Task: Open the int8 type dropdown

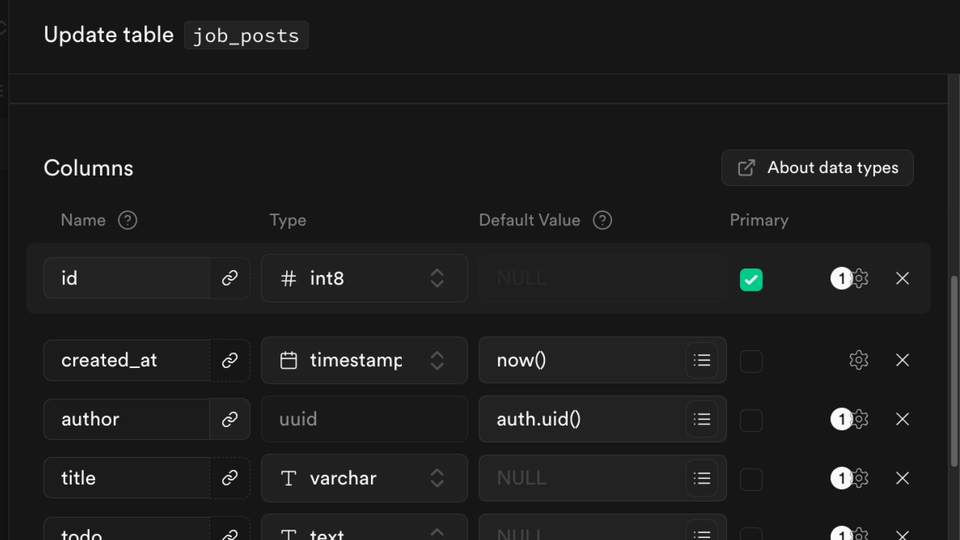Action: click(364, 278)
